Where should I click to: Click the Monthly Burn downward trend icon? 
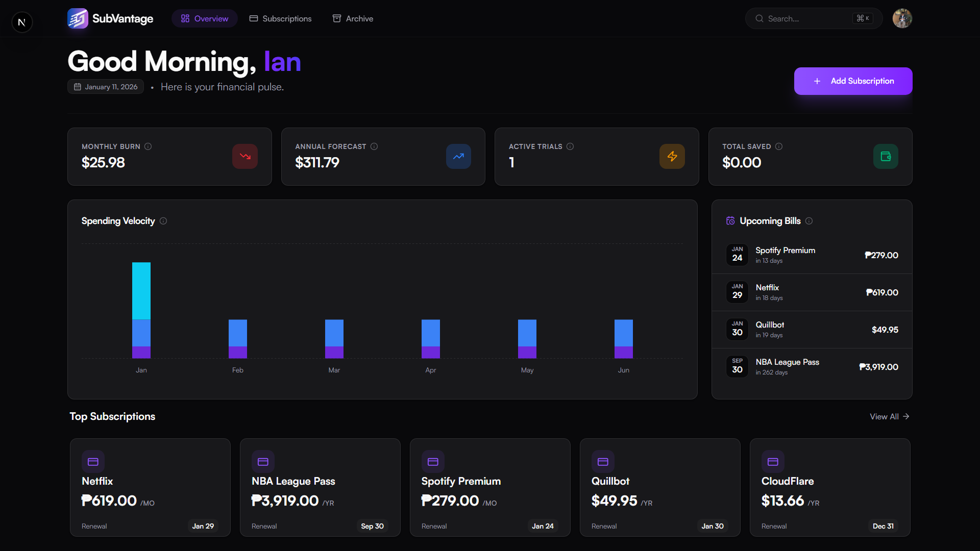click(244, 156)
